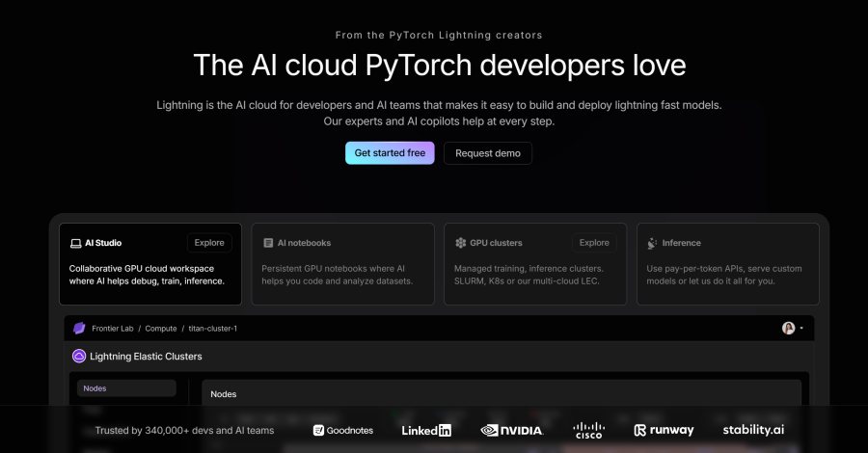Image resolution: width=868 pixels, height=453 pixels.
Task: Click the Cisco logo
Action: click(x=588, y=430)
